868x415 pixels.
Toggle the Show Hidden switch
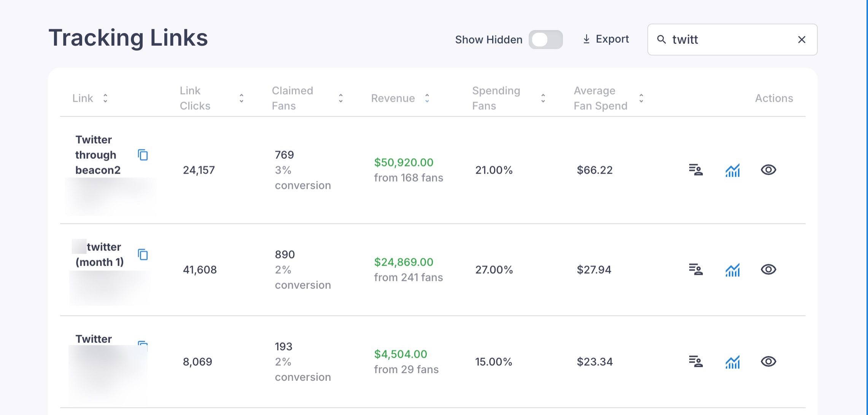pyautogui.click(x=545, y=40)
